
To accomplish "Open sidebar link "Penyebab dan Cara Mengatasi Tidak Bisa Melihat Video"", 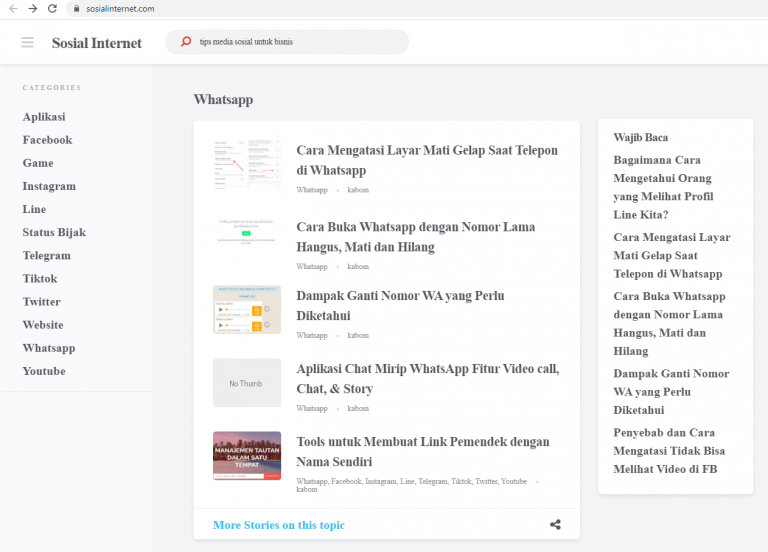I will tap(671, 451).
